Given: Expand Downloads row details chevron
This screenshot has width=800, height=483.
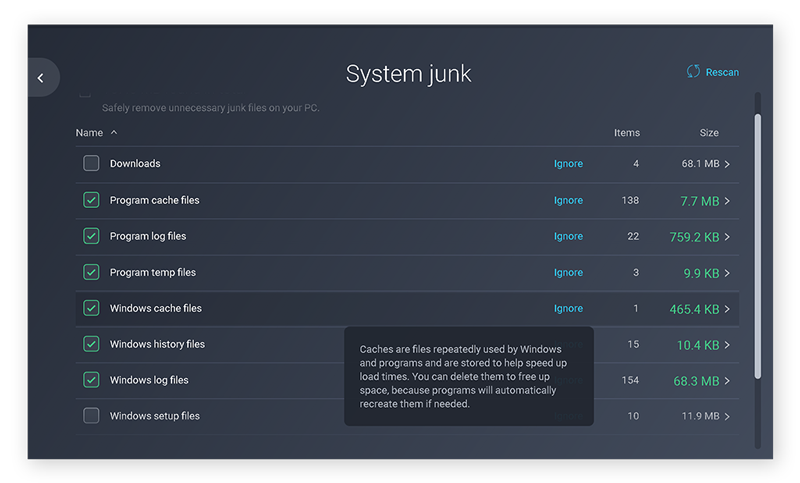Looking at the screenshot, I should tap(727, 164).
